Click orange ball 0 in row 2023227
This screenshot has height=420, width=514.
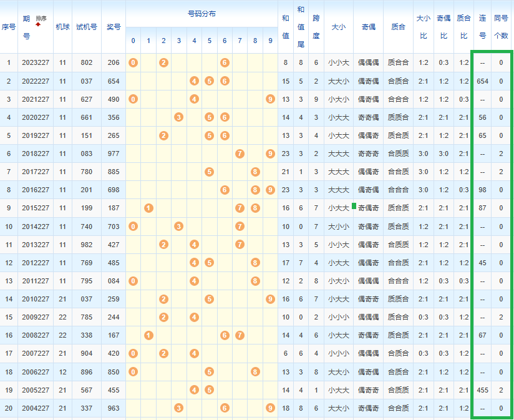[x=133, y=63]
